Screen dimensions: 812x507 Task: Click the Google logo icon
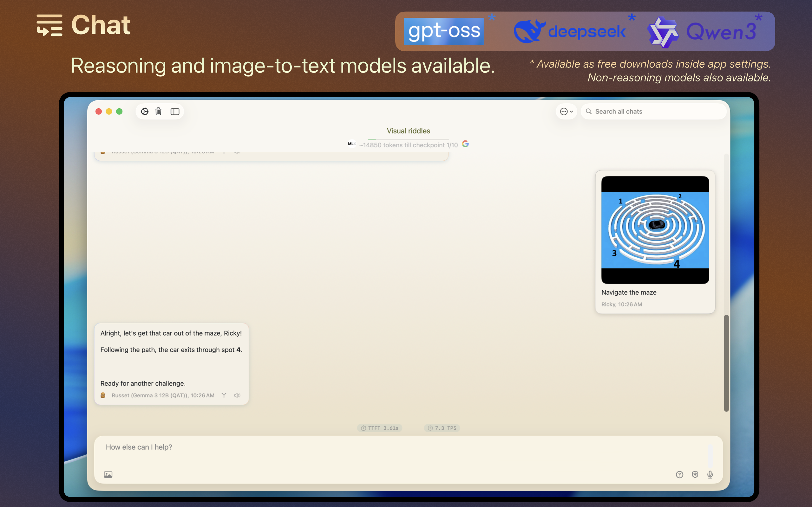[x=465, y=144]
